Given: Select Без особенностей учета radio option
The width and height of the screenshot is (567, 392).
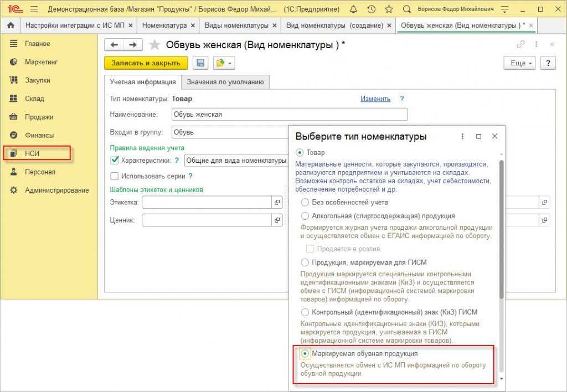Looking at the screenshot, I should (x=305, y=202).
